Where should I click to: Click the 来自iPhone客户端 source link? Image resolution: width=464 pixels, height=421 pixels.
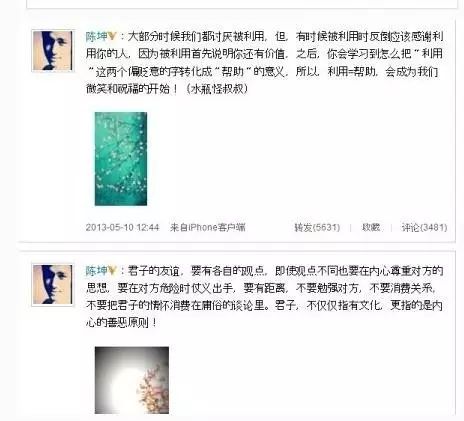pos(208,227)
